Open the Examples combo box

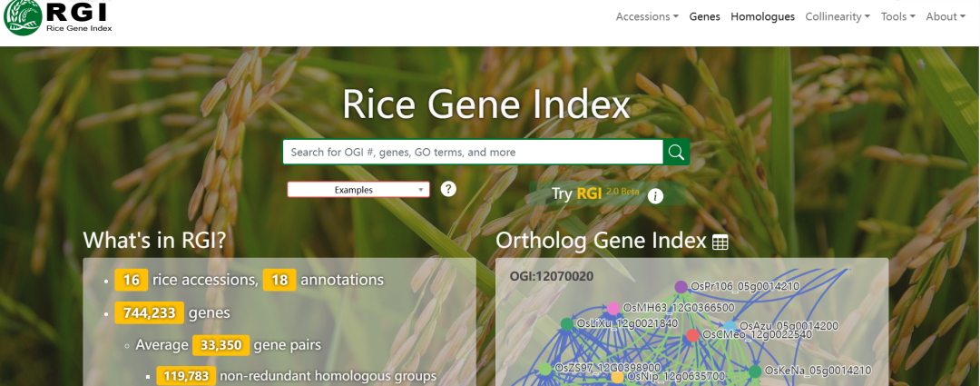358,190
